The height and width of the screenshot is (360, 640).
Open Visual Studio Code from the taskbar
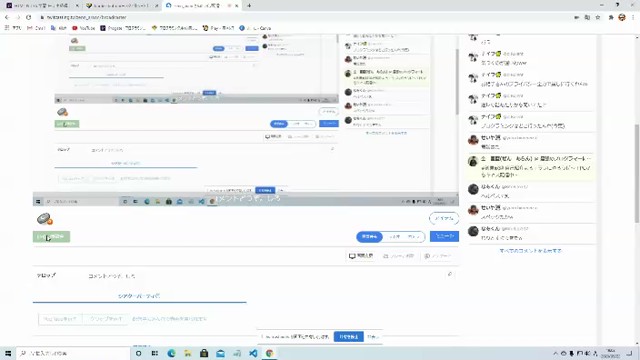253,353
